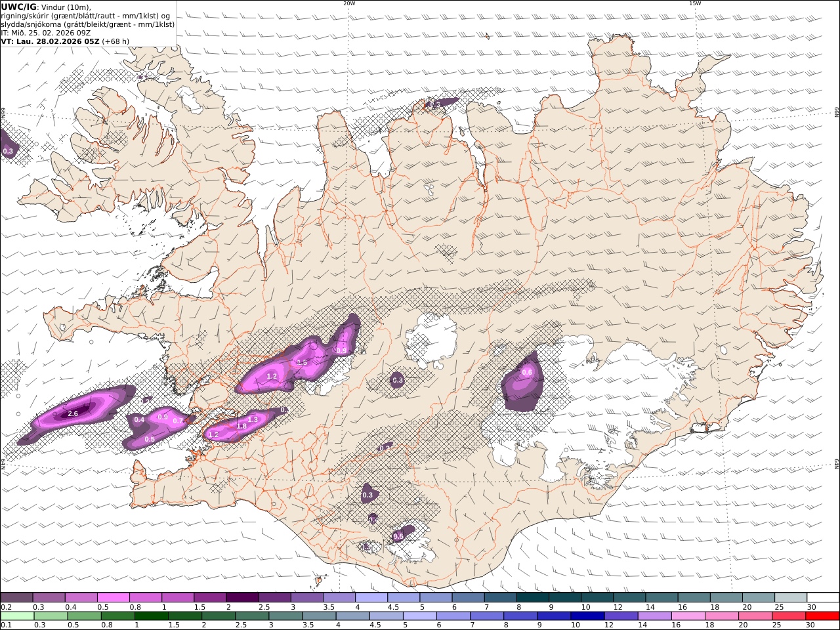The width and height of the screenshot is (840, 630).
Task: Click the '1.2' value next to the '1.5' label
Action: (x=272, y=377)
